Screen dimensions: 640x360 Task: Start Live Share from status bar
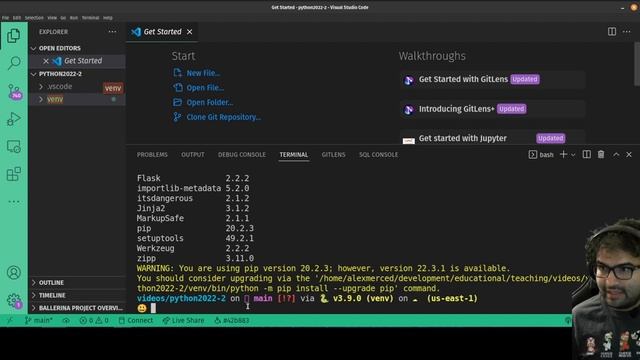[x=183, y=320]
